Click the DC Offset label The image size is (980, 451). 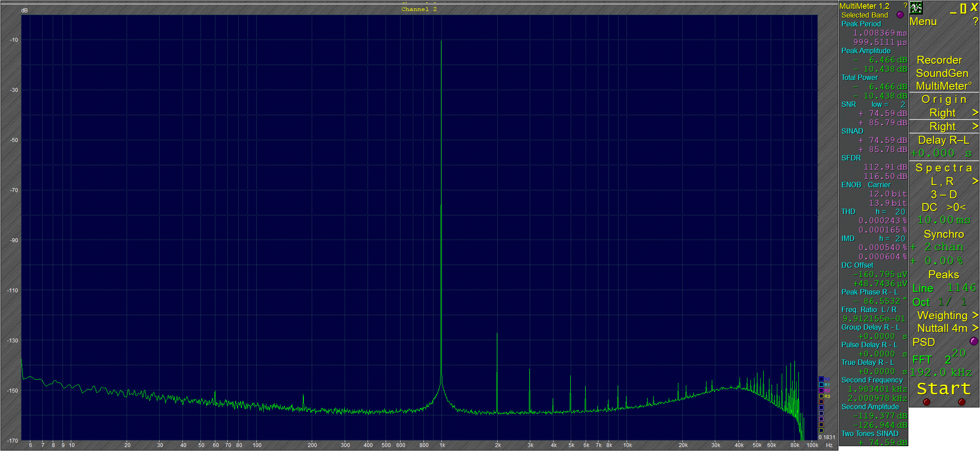857,266
